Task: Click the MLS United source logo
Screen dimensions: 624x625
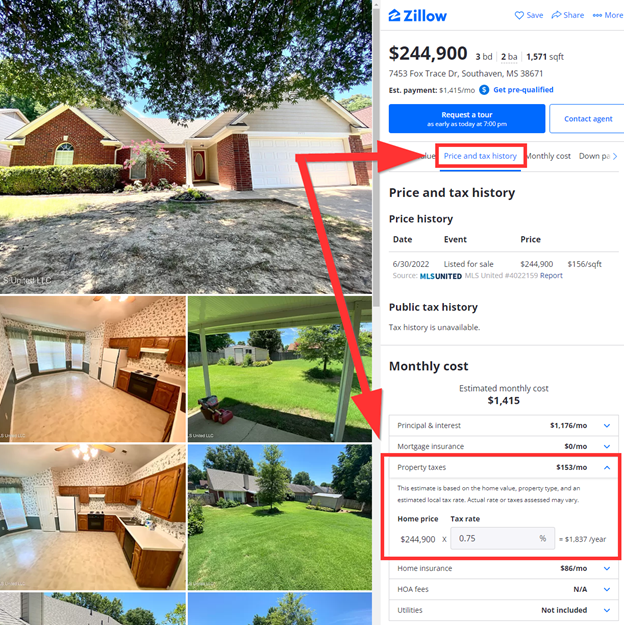Action: [x=441, y=276]
